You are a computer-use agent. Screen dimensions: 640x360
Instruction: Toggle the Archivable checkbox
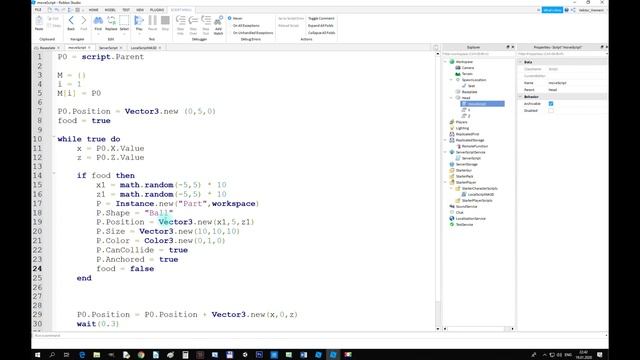551,104
